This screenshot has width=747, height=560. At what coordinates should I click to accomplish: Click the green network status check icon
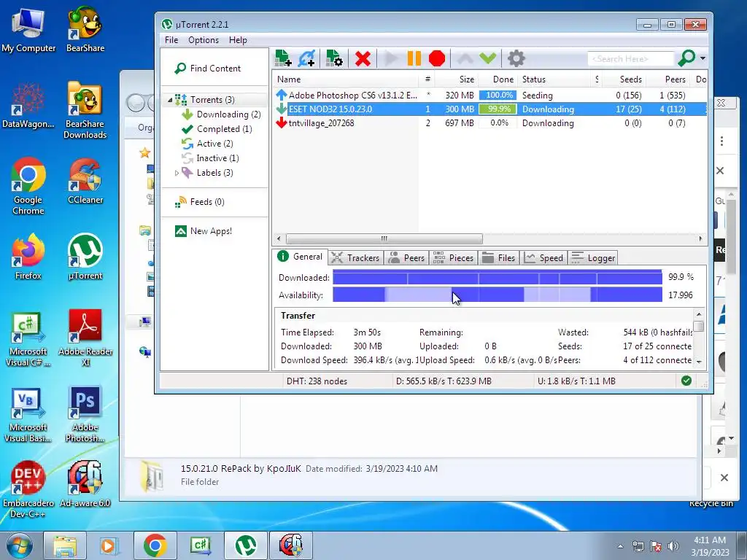[x=686, y=381]
